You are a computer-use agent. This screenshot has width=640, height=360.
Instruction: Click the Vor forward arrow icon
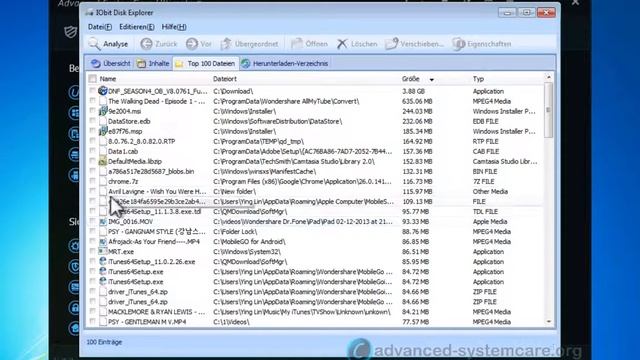(x=191, y=44)
